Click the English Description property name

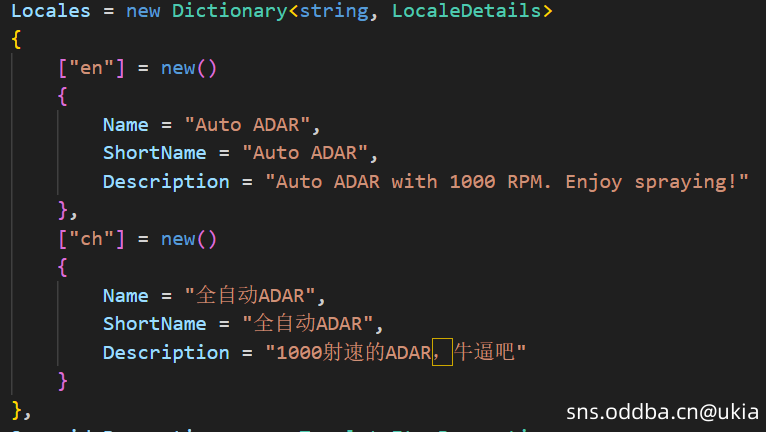coord(165,182)
